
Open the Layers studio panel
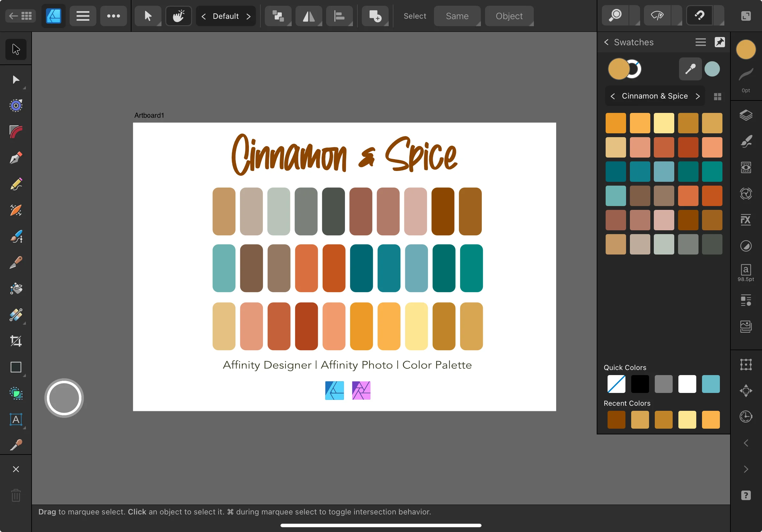click(746, 115)
